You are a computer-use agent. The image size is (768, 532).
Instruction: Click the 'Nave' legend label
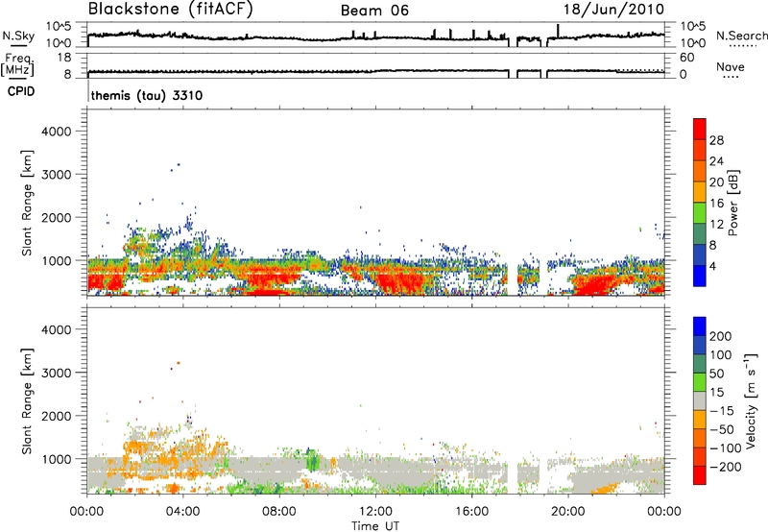click(x=731, y=66)
